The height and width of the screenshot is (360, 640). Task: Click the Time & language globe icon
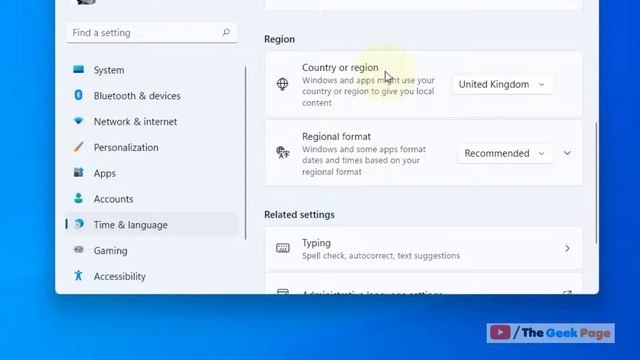tap(79, 224)
